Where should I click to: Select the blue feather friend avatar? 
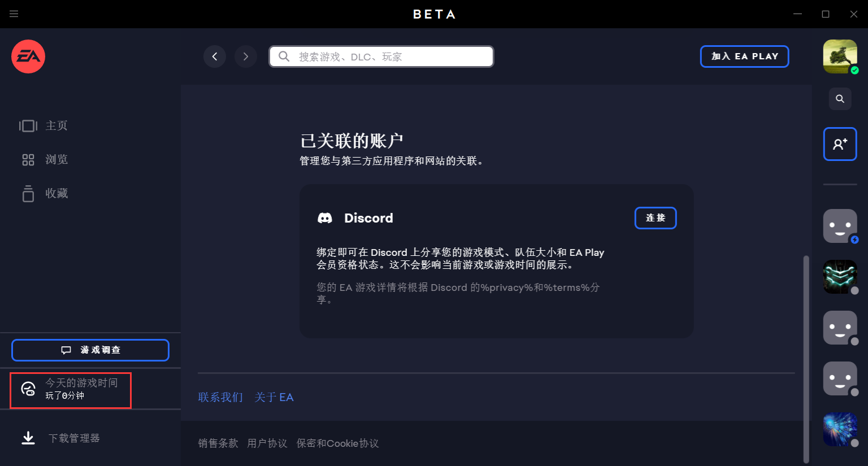pos(840,429)
